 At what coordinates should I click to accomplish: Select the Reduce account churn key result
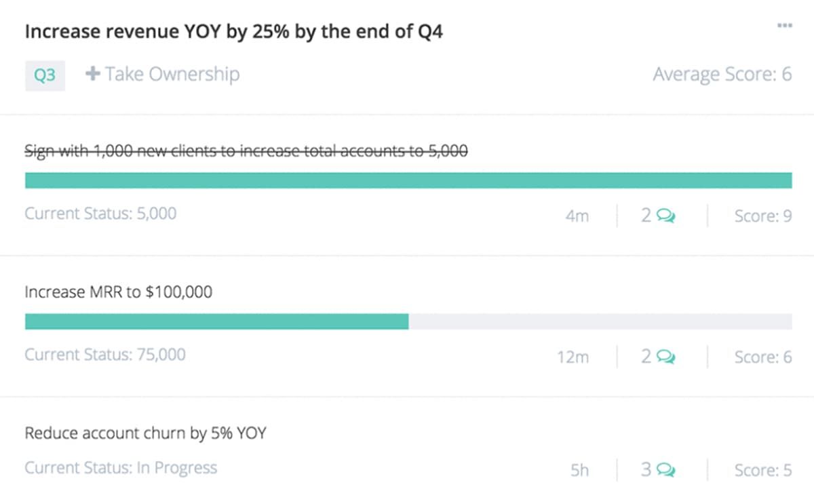pyautogui.click(x=145, y=433)
